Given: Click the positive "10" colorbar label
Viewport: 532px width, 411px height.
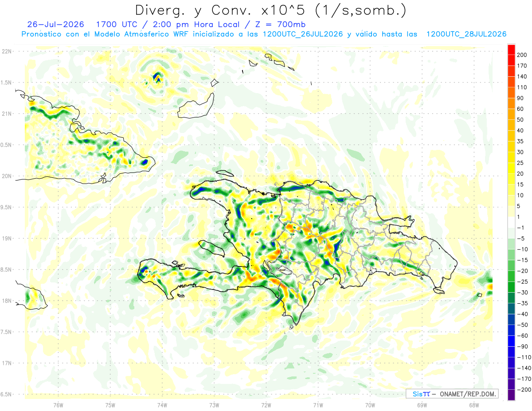Looking at the screenshot, I should click(x=520, y=195).
